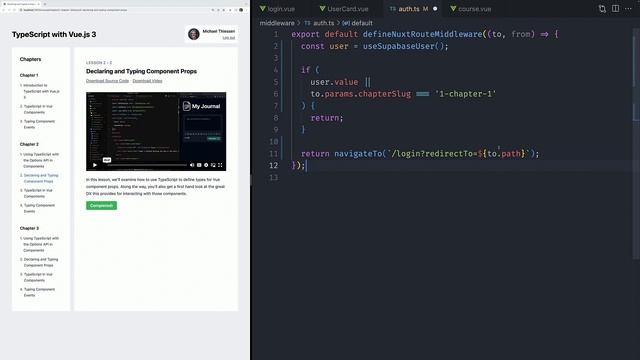This screenshot has height=360, width=640.
Task: Click user.value on line 5
Action: click(x=334, y=82)
